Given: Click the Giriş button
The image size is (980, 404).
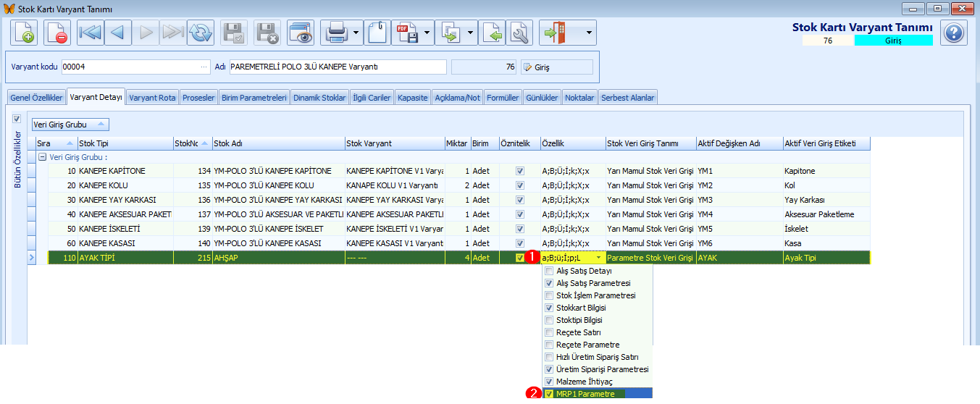Looking at the screenshot, I should coord(556,67).
